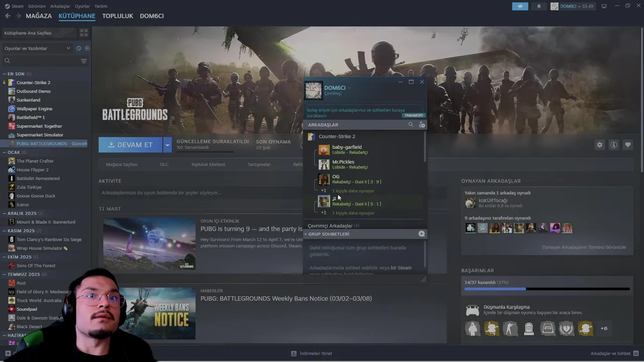Screen dimensions: 644x362
Task: Click add friend icon in friends list
Action: click(x=422, y=125)
